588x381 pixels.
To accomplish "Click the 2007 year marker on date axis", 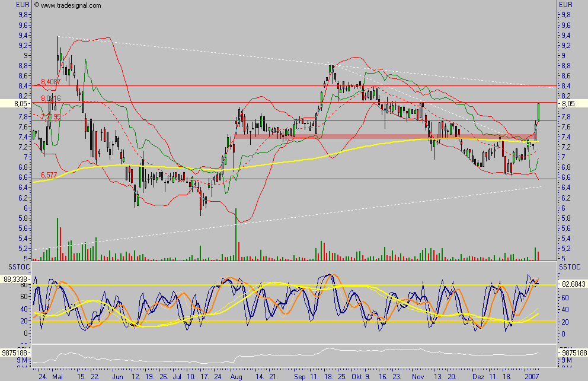I will (532, 376).
